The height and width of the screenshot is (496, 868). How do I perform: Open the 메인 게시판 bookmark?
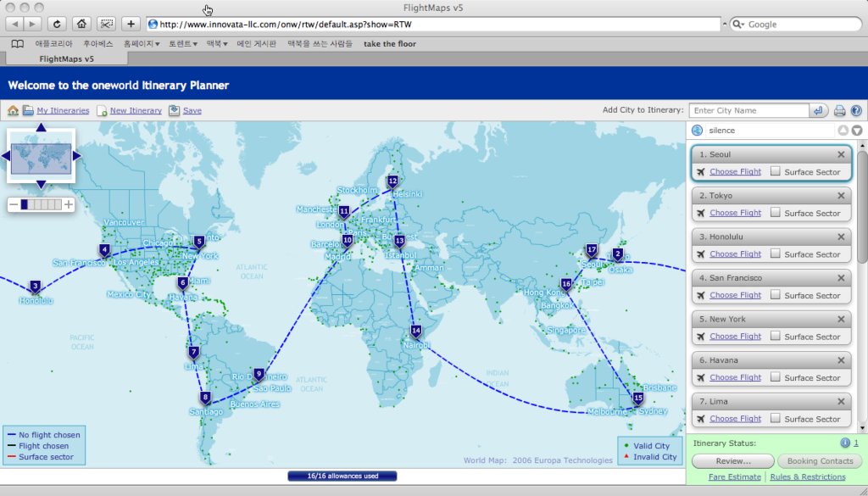point(256,44)
